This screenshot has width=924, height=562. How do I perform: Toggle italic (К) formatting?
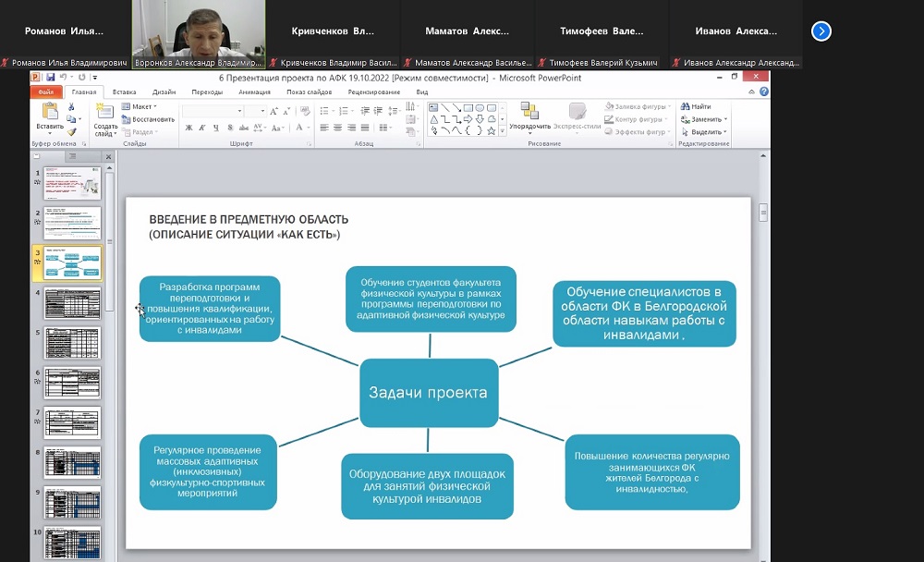(x=201, y=128)
